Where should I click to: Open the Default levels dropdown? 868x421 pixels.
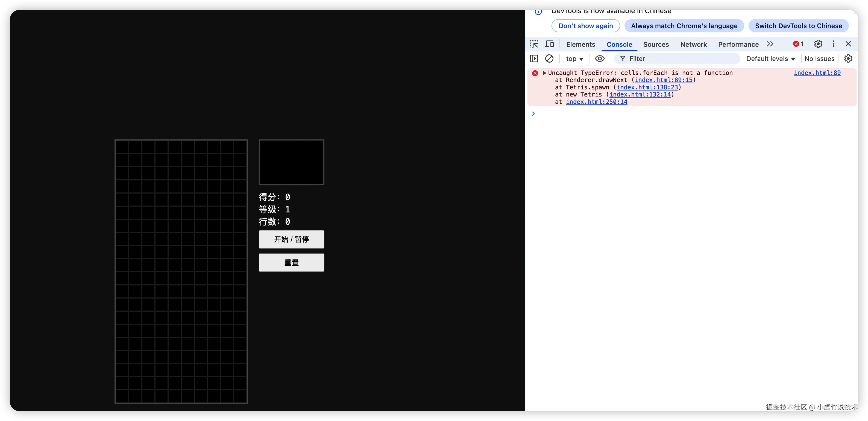770,59
